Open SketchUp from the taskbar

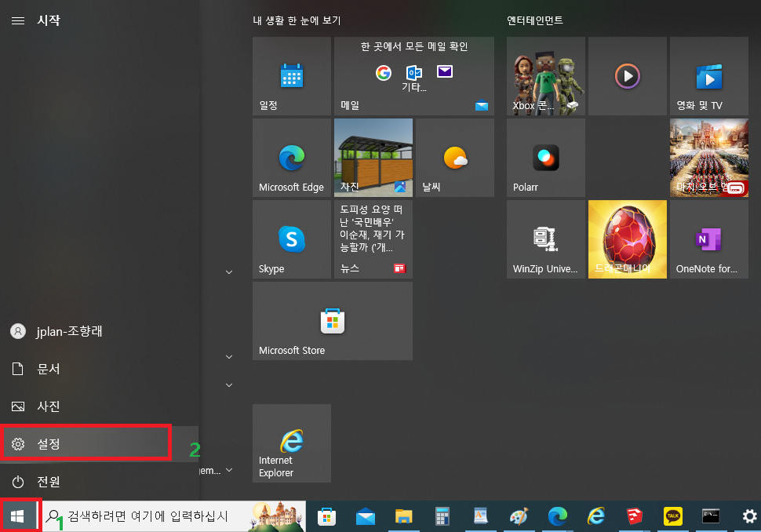click(635, 516)
